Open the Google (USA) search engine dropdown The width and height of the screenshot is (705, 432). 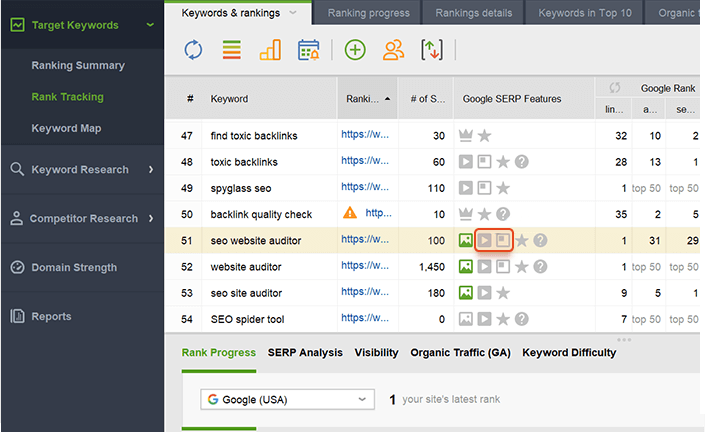pyautogui.click(x=287, y=399)
